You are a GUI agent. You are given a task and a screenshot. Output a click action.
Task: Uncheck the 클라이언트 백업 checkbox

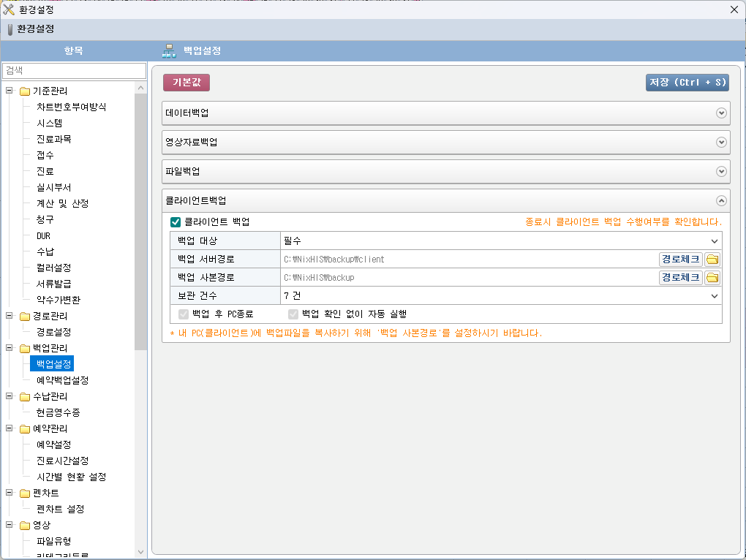point(176,222)
